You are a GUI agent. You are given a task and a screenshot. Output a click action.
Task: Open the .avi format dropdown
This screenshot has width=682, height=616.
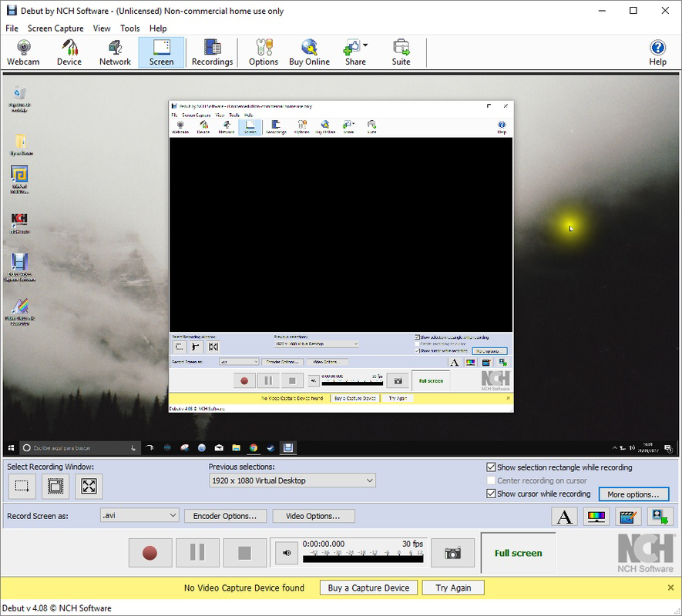pyautogui.click(x=139, y=516)
